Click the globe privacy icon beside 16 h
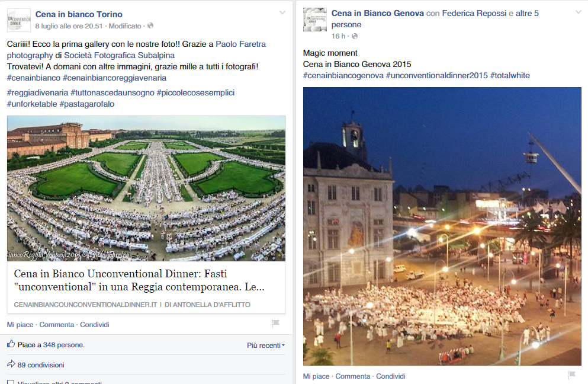The width and height of the screenshot is (588, 384). (x=355, y=36)
